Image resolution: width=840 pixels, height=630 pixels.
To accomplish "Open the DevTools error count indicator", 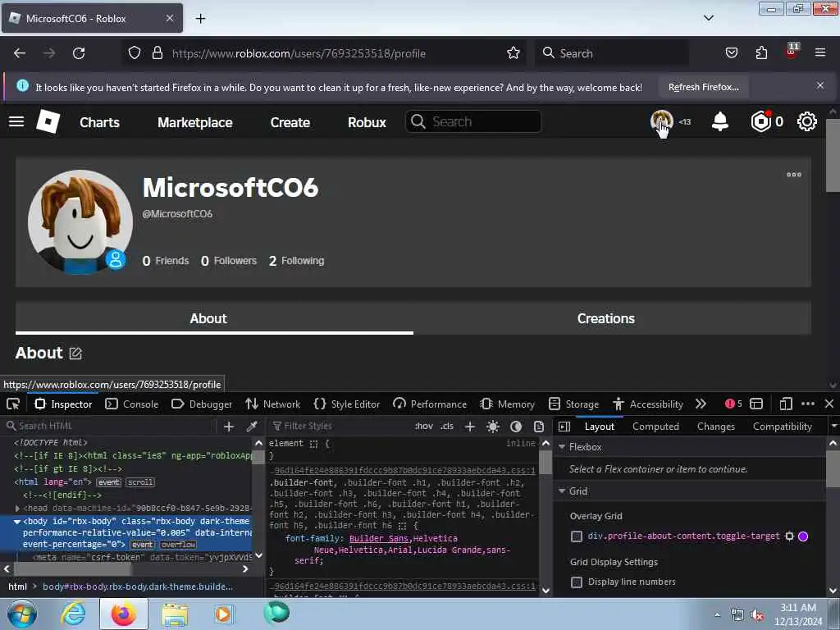I will coord(733,404).
